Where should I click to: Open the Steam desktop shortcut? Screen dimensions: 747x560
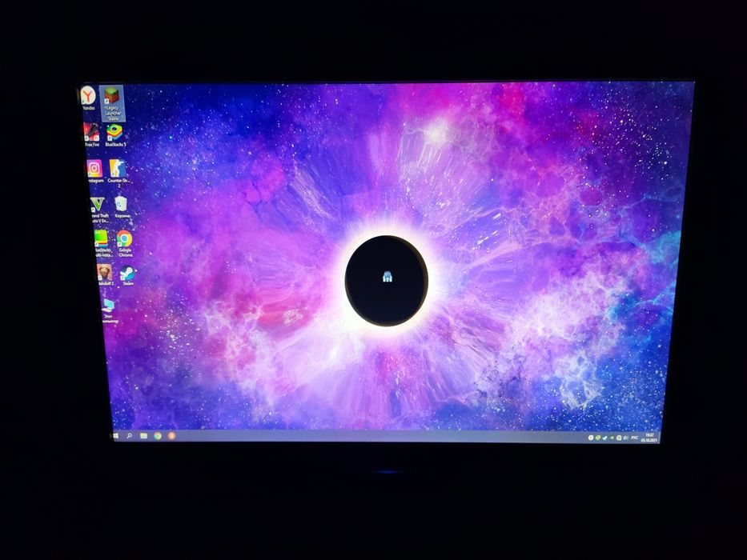pos(127,275)
